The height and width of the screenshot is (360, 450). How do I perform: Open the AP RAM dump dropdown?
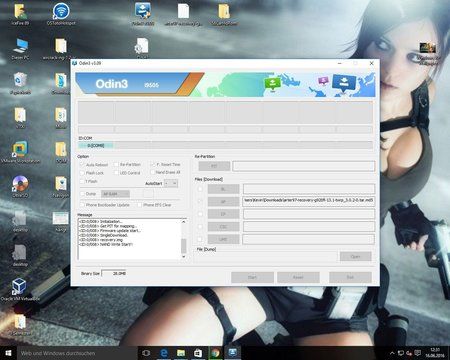[115, 194]
